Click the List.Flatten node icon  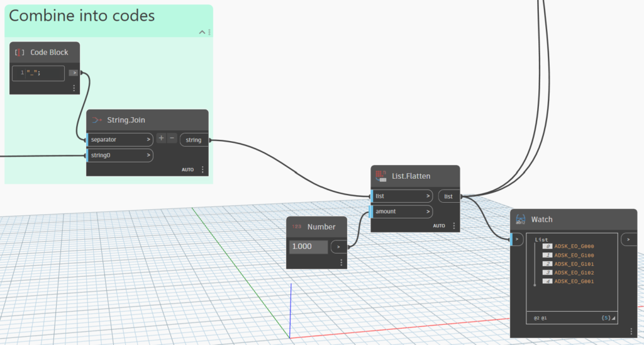click(379, 176)
